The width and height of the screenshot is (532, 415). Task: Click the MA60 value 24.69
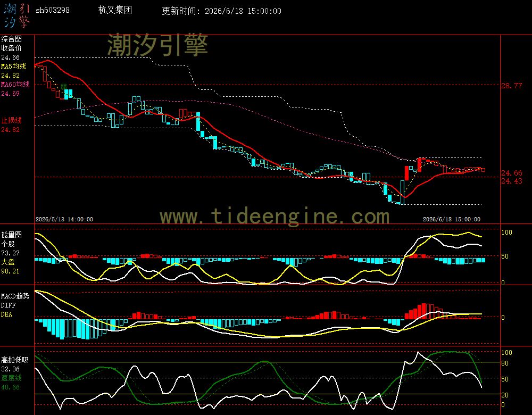point(10,93)
